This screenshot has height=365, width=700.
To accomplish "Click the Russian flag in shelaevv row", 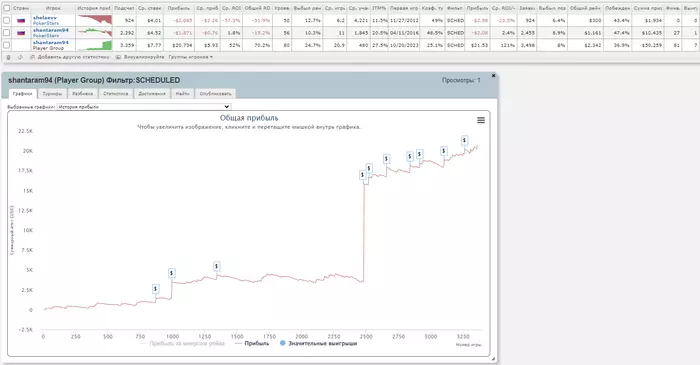I will coord(21,21).
